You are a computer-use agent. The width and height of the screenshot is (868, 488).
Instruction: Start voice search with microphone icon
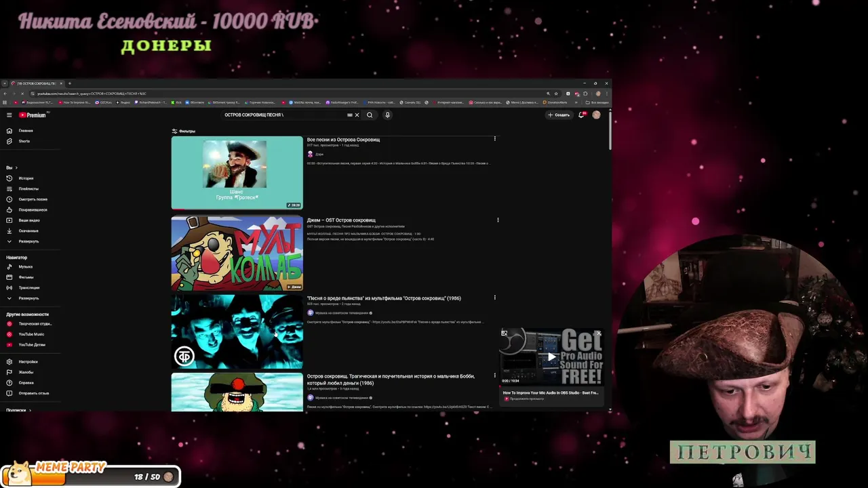point(387,115)
